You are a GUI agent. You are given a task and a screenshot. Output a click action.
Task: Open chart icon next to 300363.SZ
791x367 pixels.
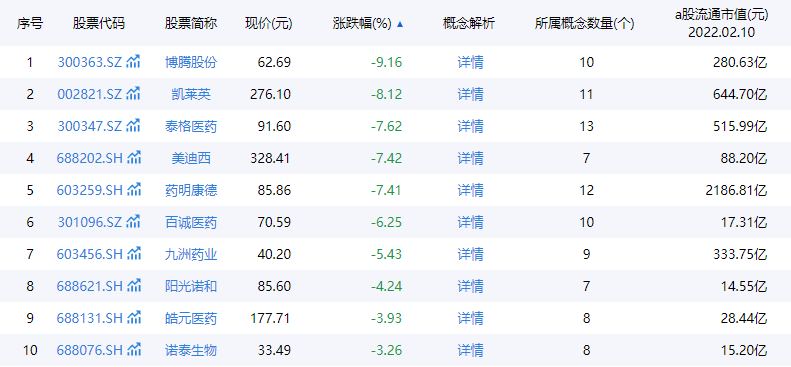(x=133, y=62)
